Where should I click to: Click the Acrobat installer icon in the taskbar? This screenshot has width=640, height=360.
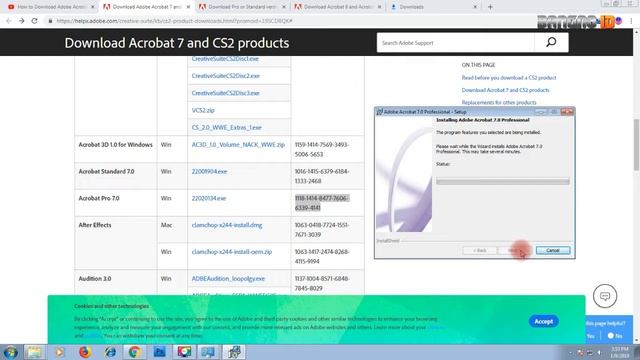234,352
